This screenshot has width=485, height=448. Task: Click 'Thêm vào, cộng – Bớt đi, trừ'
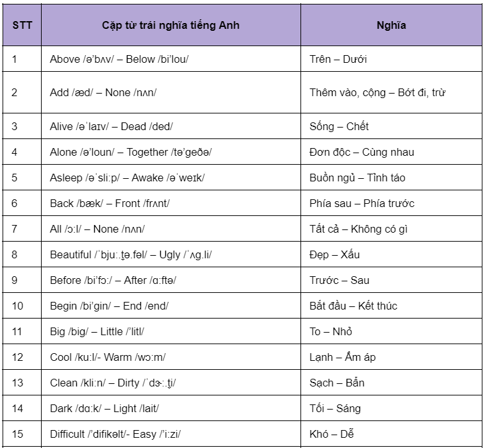click(x=377, y=92)
